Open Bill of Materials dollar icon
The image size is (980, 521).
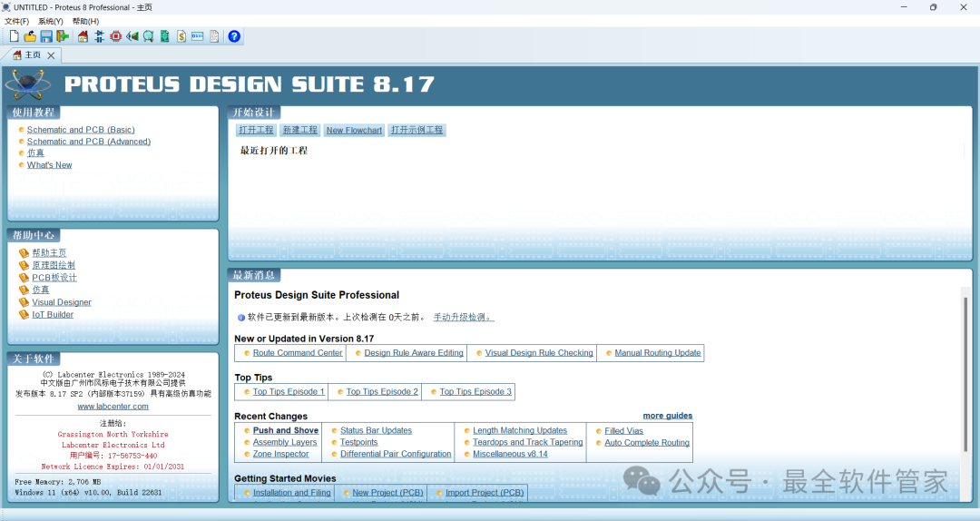point(181,36)
